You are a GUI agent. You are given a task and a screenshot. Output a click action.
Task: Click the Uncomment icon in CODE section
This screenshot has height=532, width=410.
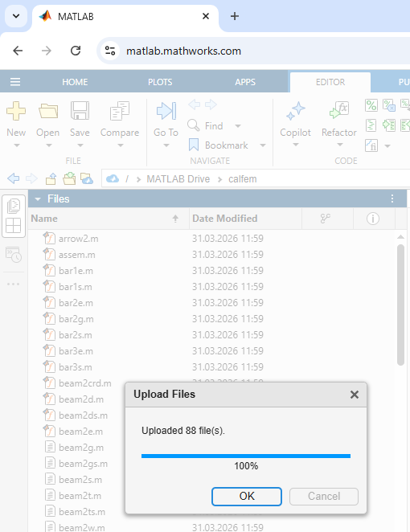tap(388, 105)
